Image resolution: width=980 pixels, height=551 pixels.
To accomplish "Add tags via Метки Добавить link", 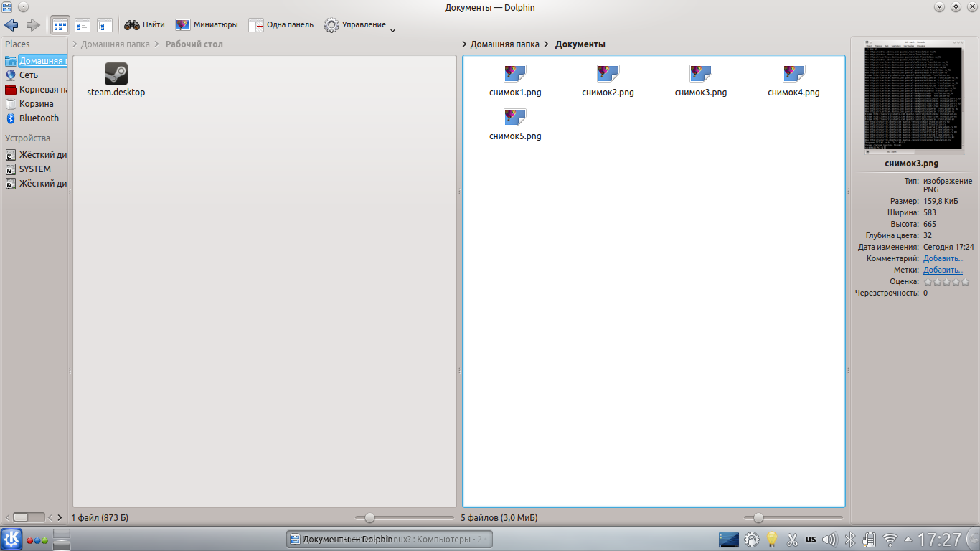I will pos(943,270).
